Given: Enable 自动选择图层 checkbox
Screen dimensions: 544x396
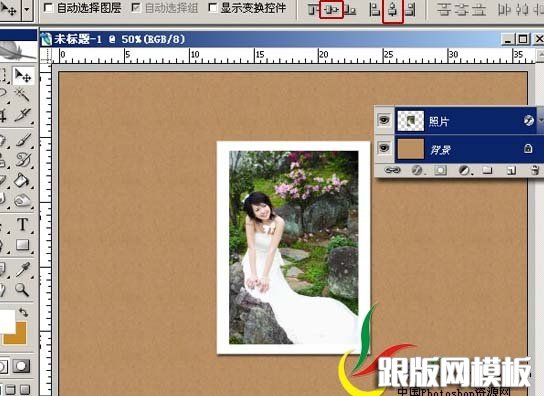Looking at the screenshot, I should pos(48,8).
